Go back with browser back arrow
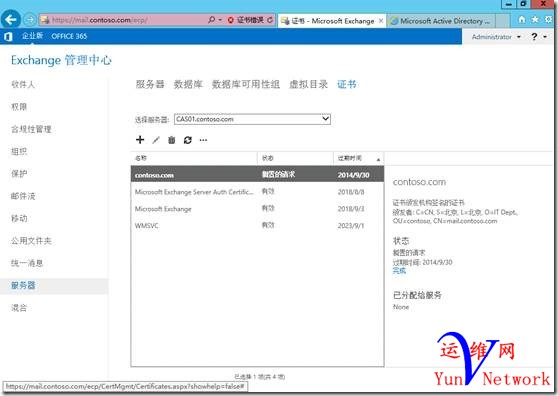This screenshot has width=558, height=396. pyautogui.click(x=11, y=19)
